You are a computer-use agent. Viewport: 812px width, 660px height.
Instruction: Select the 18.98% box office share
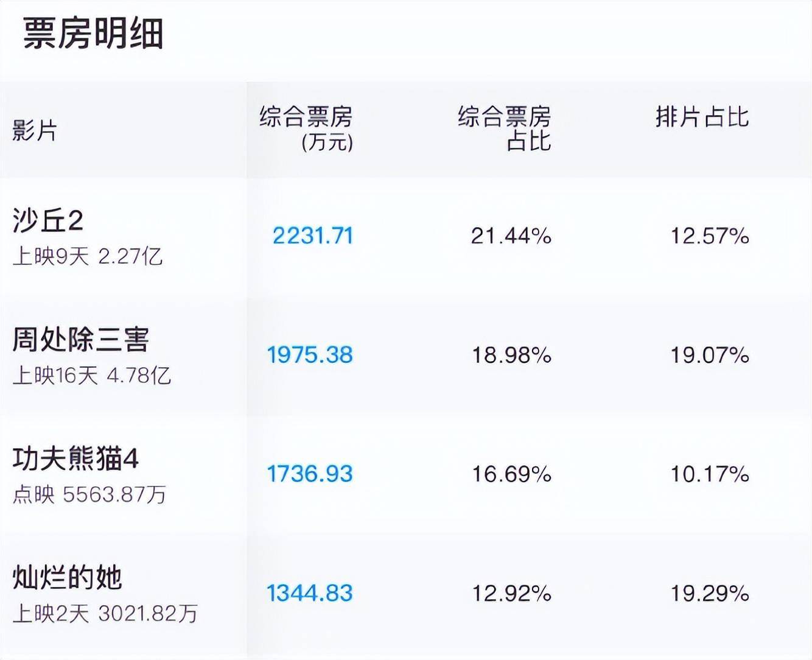point(511,355)
